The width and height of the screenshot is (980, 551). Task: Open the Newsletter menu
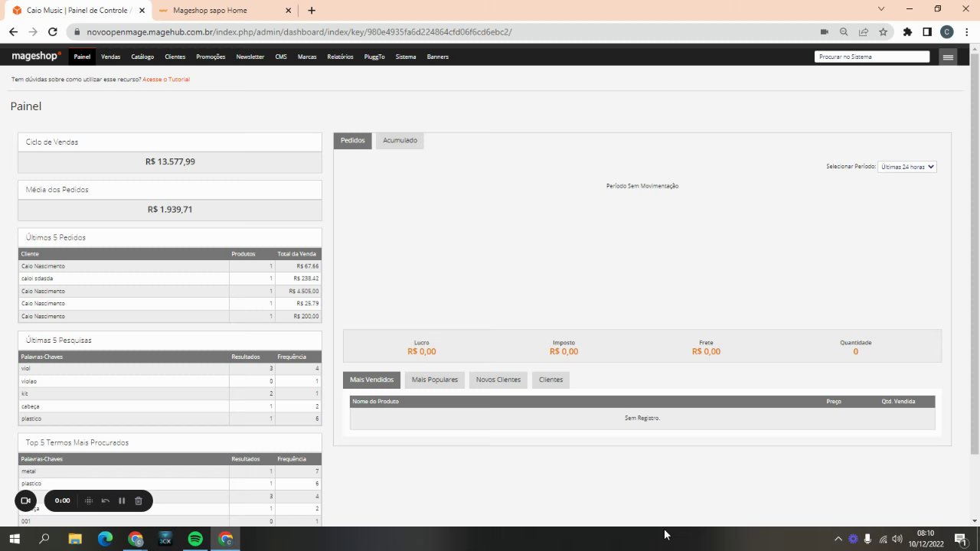[x=250, y=57]
